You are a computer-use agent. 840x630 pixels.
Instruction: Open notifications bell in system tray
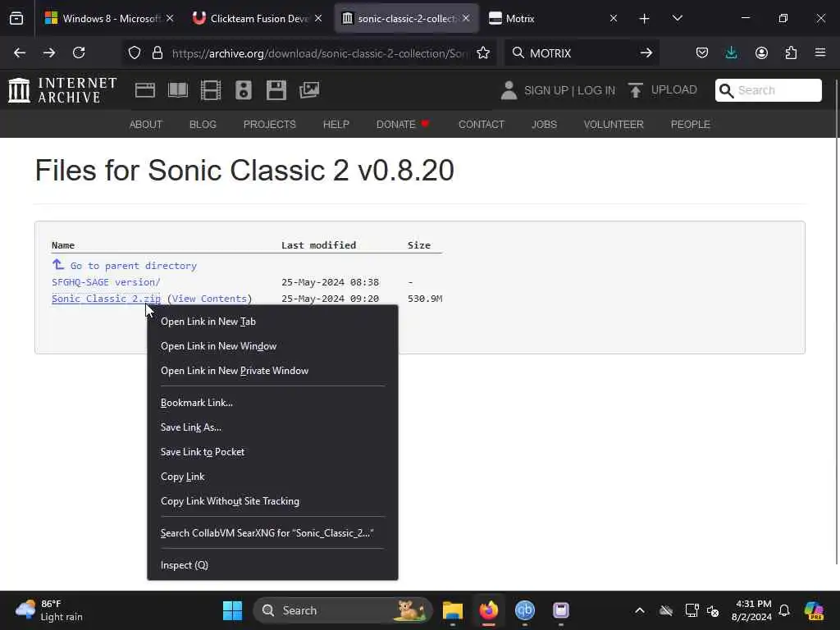pos(784,610)
